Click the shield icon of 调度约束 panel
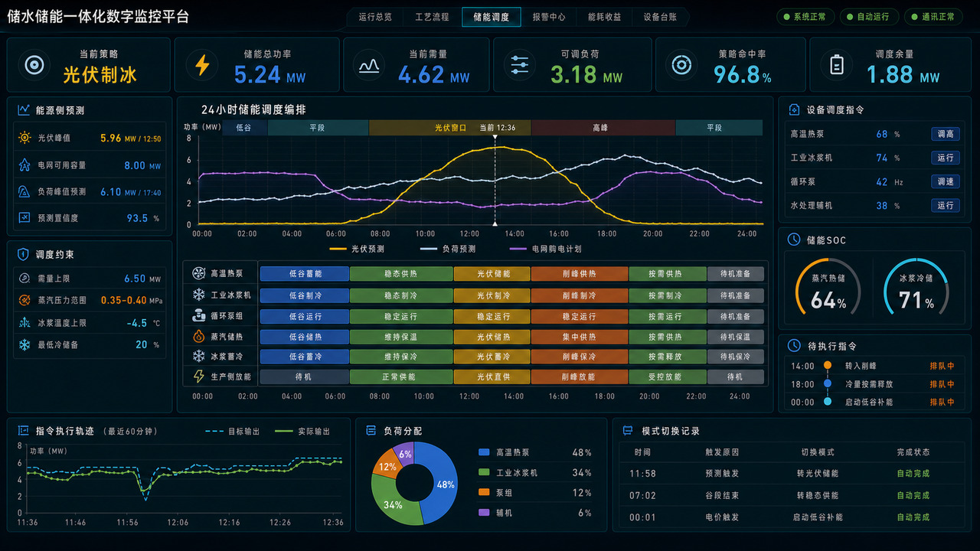 (x=22, y=254)
